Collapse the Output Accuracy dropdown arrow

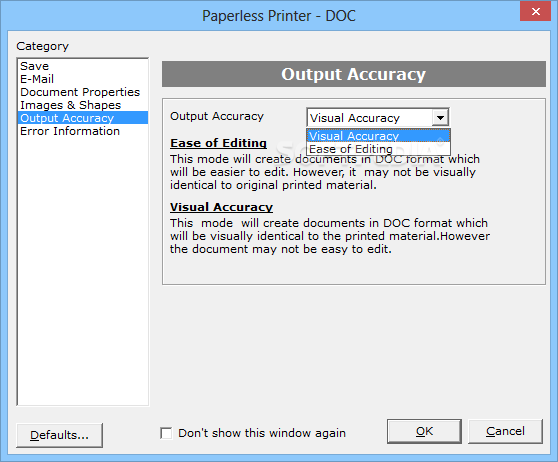click(x=440, y=117)
